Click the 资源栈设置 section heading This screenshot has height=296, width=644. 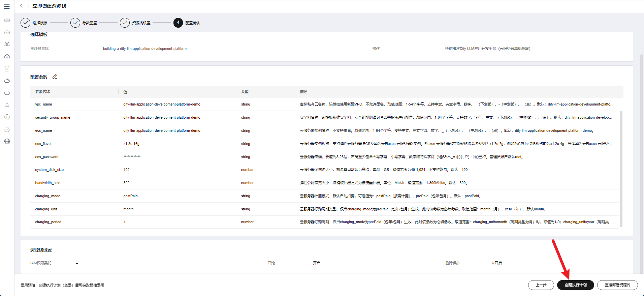[41, 250]
